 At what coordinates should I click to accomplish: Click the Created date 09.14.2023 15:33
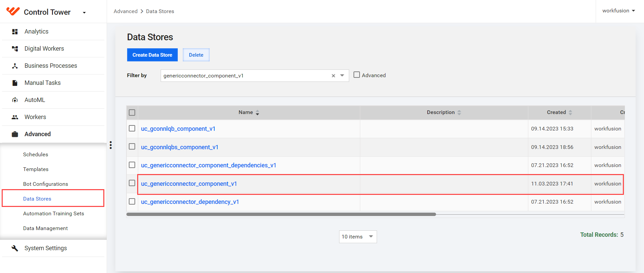point(552,129)
